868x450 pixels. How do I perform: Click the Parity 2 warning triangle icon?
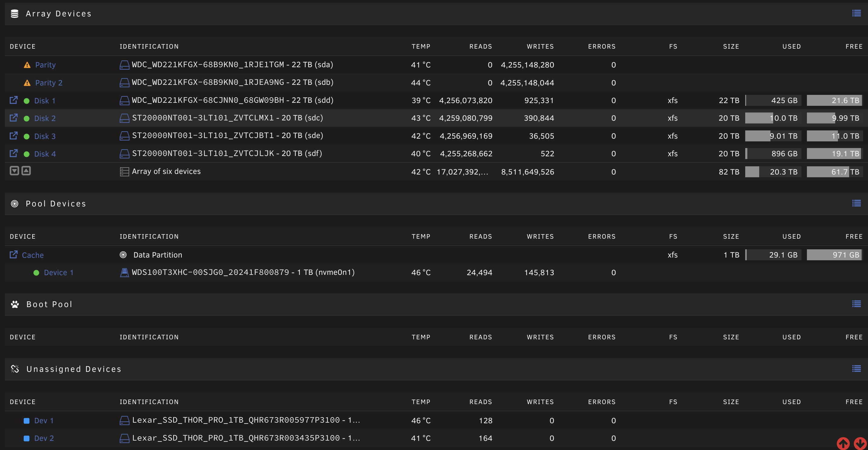(x=27, y=83)
